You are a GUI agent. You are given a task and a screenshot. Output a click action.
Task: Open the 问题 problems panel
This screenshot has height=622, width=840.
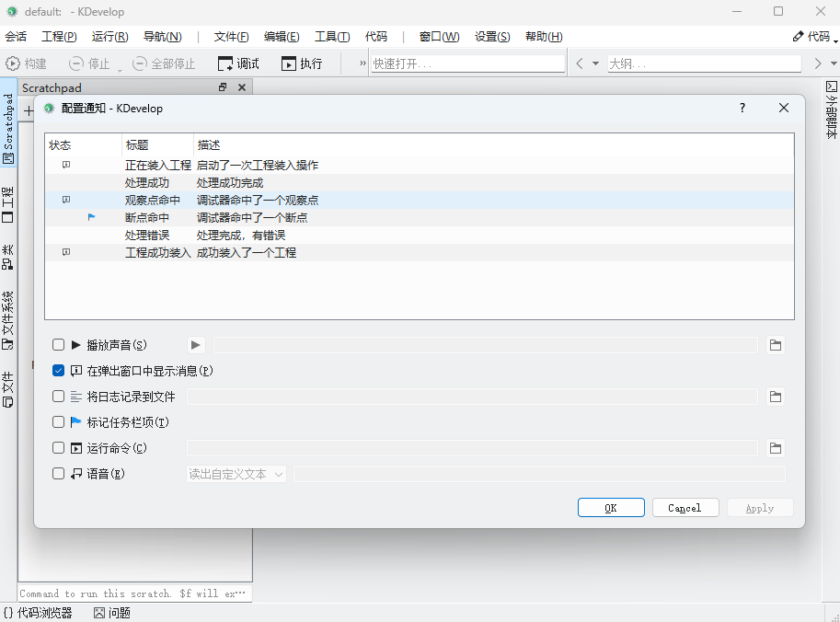point(112,613)
